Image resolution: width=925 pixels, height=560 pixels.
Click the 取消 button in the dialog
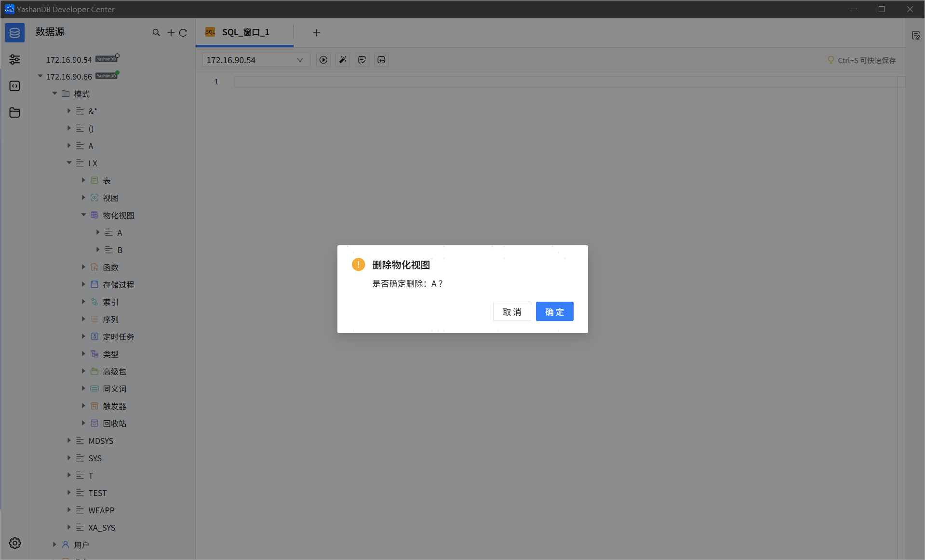point(511,312)
